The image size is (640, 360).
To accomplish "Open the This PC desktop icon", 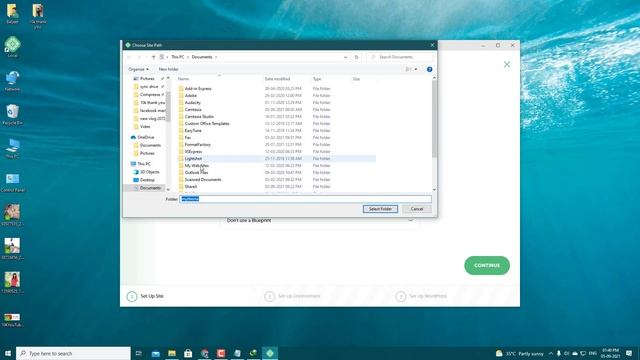I will (x=12, y=148).
